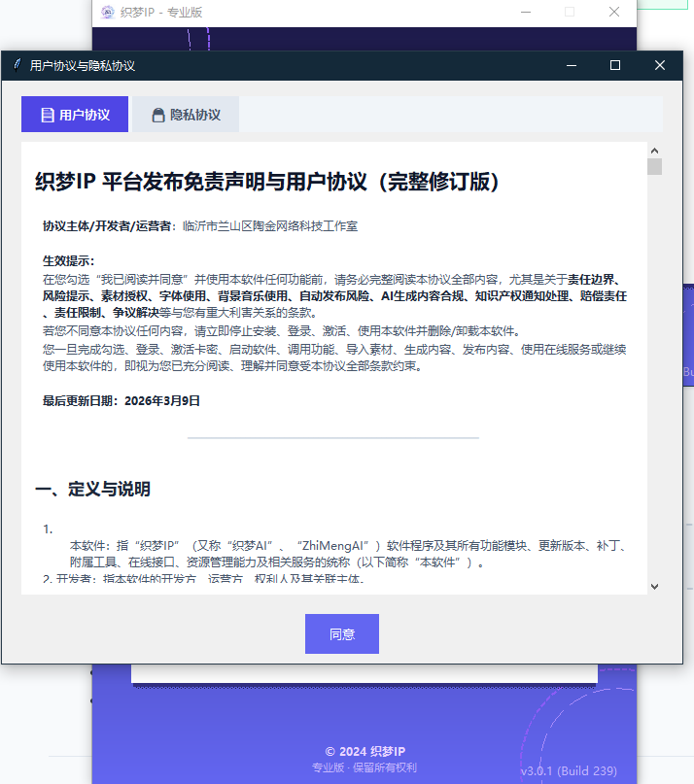Viewport: 694px width, 784px height.
Task: Click the text 临沂市兰山区陶金网络科技工作室
Action: pos(270,226)
